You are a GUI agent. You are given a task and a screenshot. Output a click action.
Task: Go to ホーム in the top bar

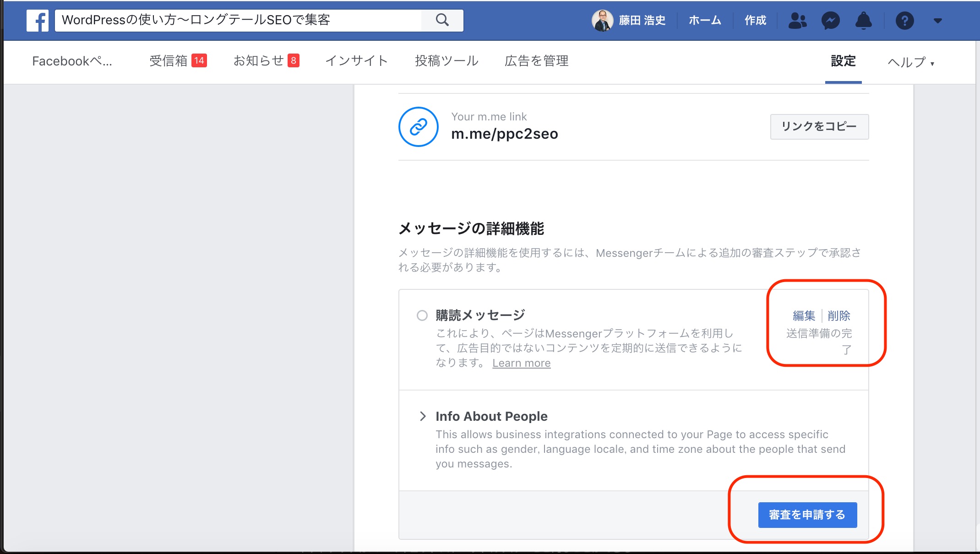pos(705,21)
